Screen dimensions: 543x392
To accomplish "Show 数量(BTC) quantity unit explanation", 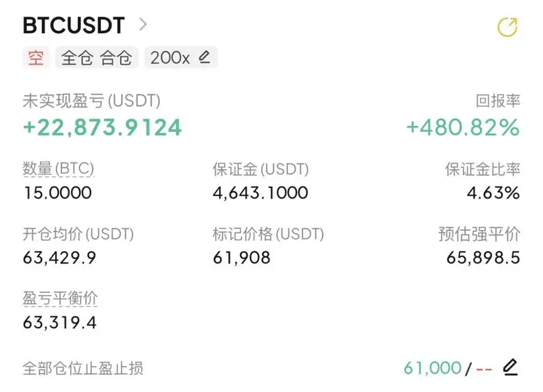I will [x=58, y=169].
